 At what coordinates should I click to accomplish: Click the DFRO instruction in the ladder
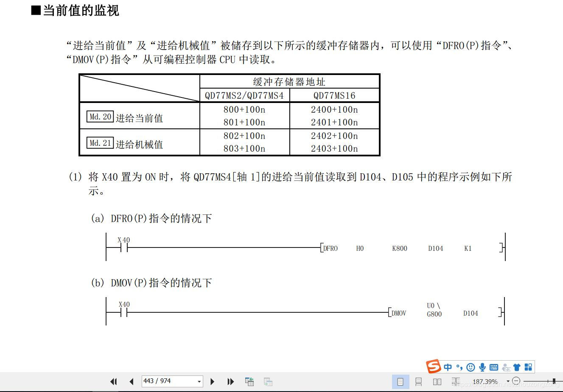(x=330, y=248)
